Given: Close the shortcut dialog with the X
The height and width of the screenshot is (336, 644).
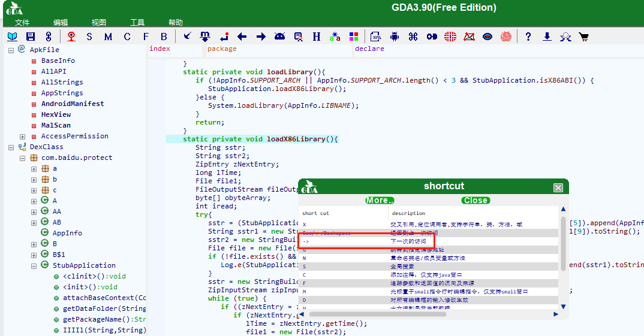Looking at the screenshot, I should click(558, 187).
